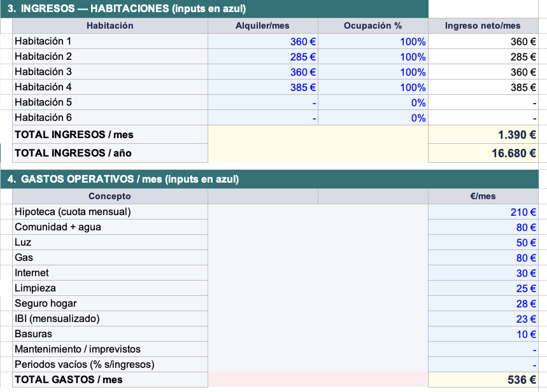Select Habitación 2 occupancy 100% cell
This screenshot has width=547, height=392.
pos(373,57)
